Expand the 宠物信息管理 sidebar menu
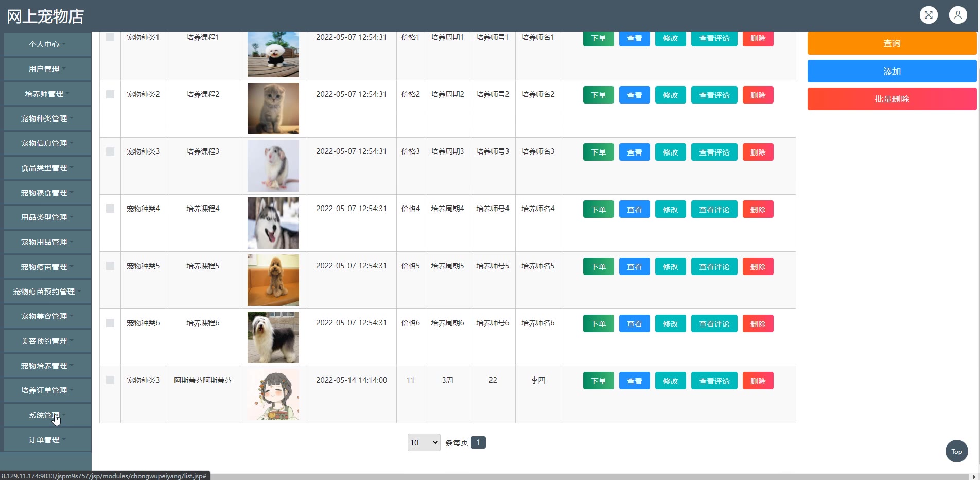The height and width of the screenshot is (480, 980). point(47,143)
